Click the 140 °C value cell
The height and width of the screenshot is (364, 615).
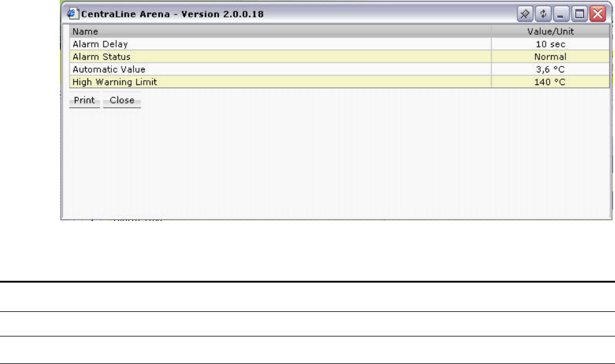point(550,81)
